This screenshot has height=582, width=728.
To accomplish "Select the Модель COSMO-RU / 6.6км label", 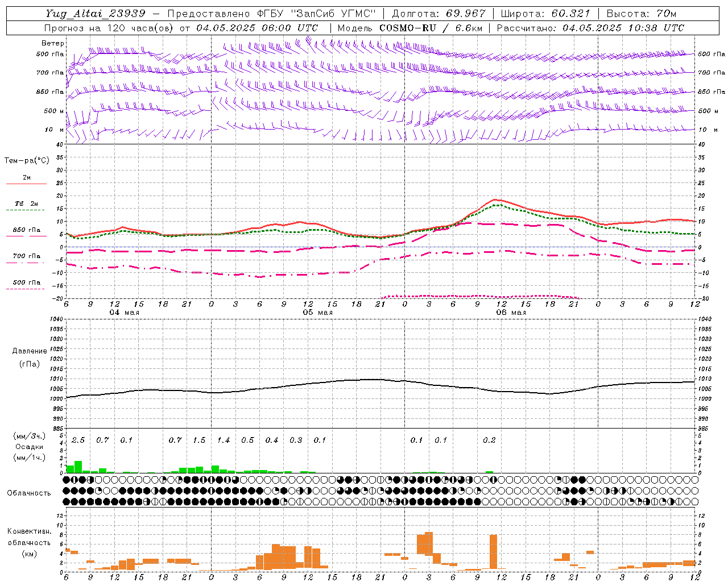I will (x=410, y=28).
